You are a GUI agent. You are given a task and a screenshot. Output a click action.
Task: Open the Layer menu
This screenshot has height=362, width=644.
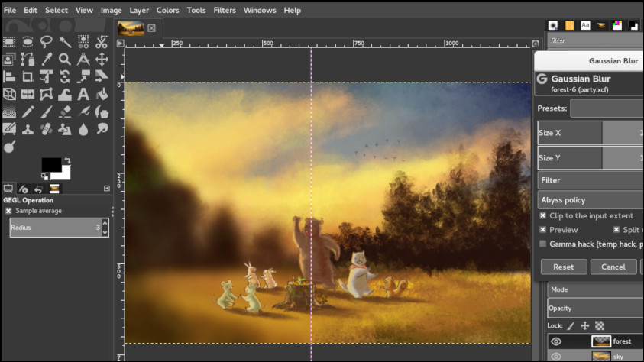[139, 10]
